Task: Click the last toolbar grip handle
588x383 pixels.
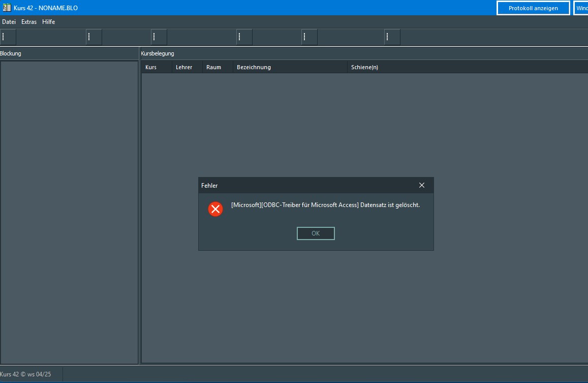Action: click(x=387, y=37)
